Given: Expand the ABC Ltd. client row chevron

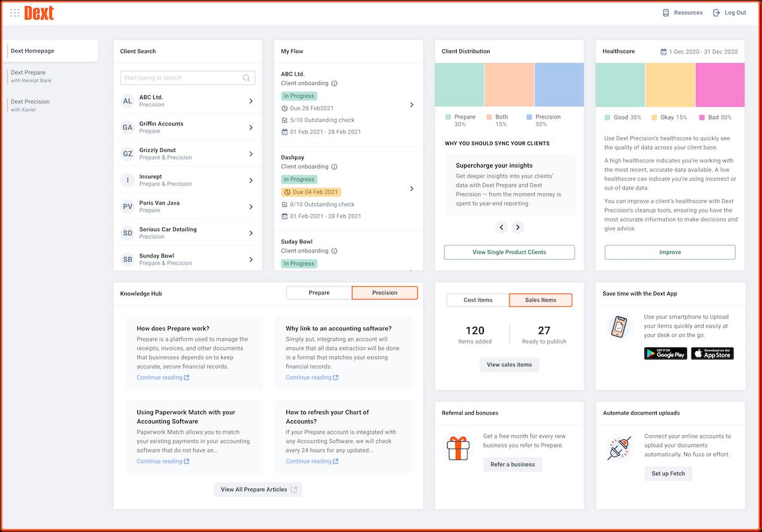Looking at the screenshot, I should (251, 101).
